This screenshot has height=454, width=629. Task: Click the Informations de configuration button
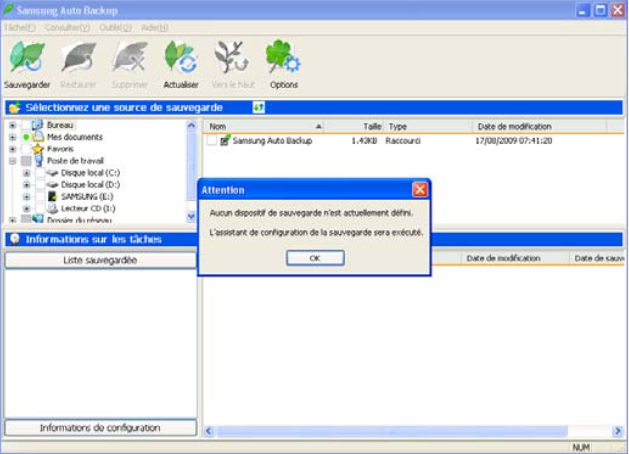tap(100, 428)
